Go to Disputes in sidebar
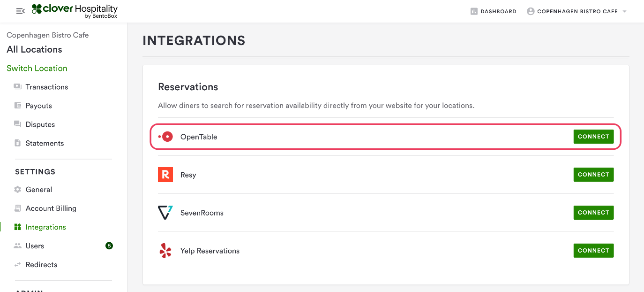Image resolution: width=644 pixels, height=292 pixels. pyautogui.click(x=40, y=124)
